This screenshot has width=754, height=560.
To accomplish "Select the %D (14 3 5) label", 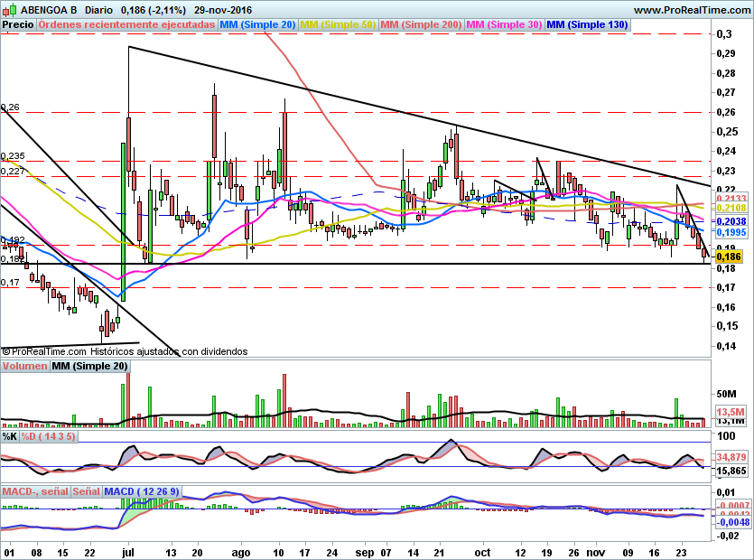I will [49, 436].
